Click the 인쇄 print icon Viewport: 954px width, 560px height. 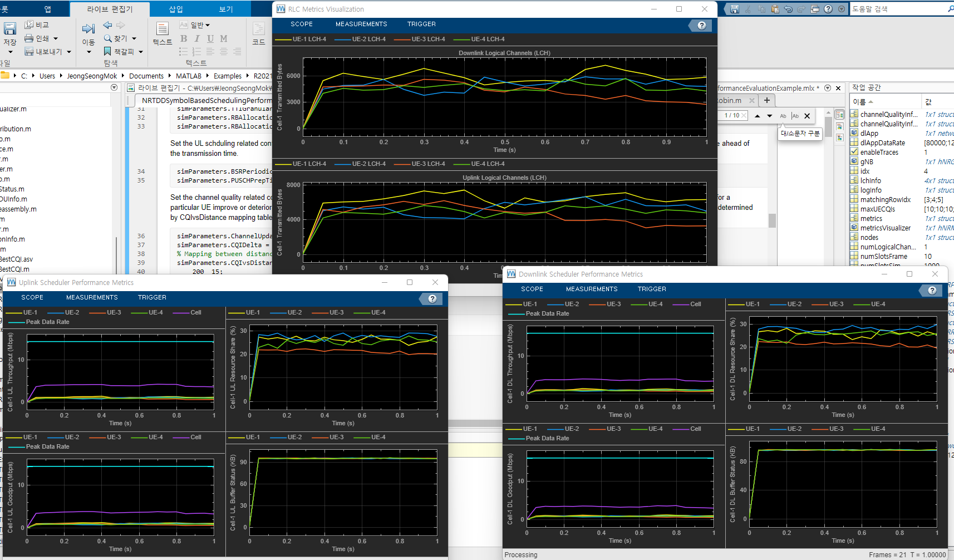(29, 38)
